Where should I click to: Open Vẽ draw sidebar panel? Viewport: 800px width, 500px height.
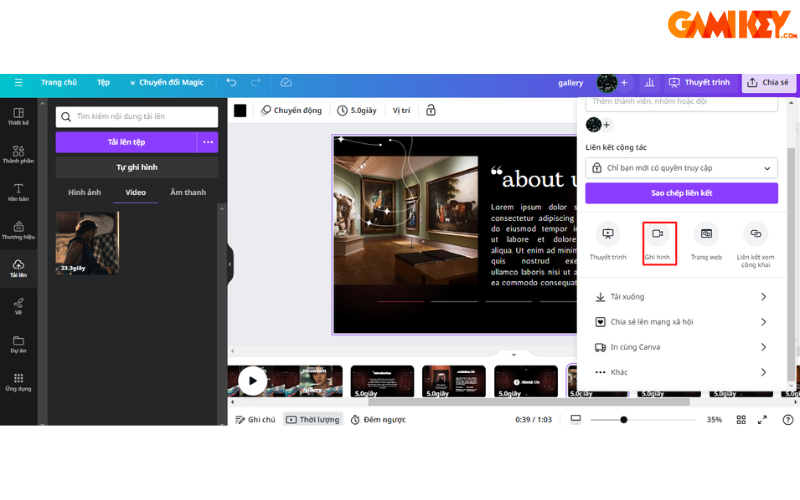[x=18, y=306]
